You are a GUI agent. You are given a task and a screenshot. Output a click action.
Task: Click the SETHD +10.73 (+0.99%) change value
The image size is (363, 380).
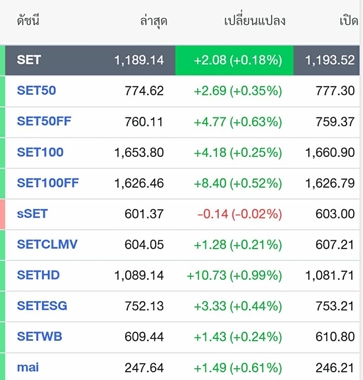pyautogui.click(x=234, y=275)
